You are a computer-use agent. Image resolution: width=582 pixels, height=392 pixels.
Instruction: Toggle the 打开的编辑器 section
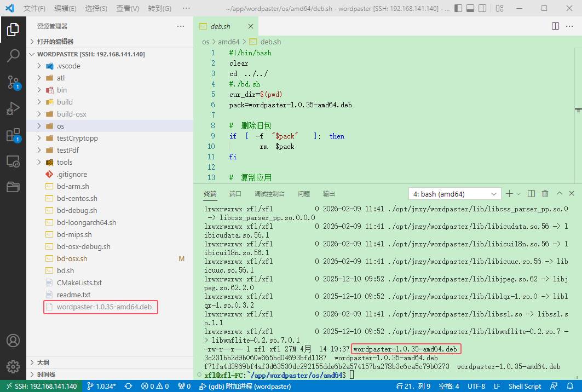pos(55,42)
